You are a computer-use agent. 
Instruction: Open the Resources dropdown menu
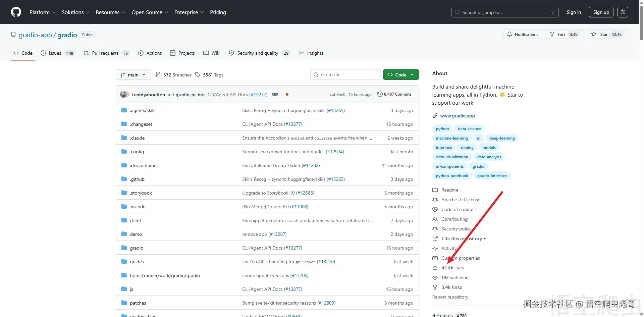coord(110,12)
